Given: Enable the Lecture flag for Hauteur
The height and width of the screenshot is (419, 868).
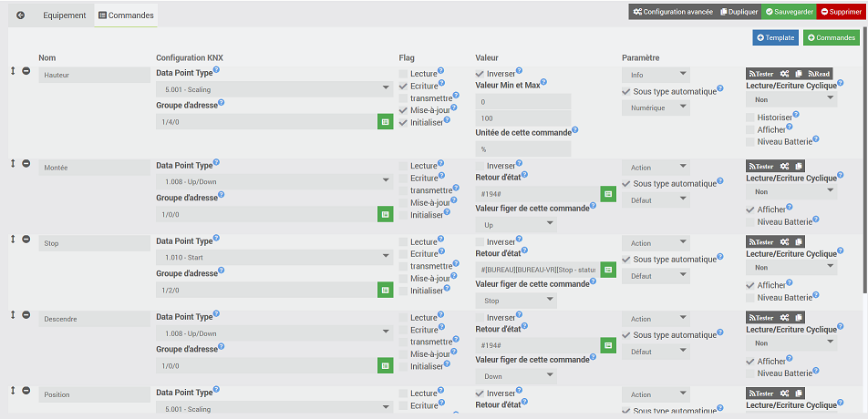Looking at the screenshot, I should 403,74.
